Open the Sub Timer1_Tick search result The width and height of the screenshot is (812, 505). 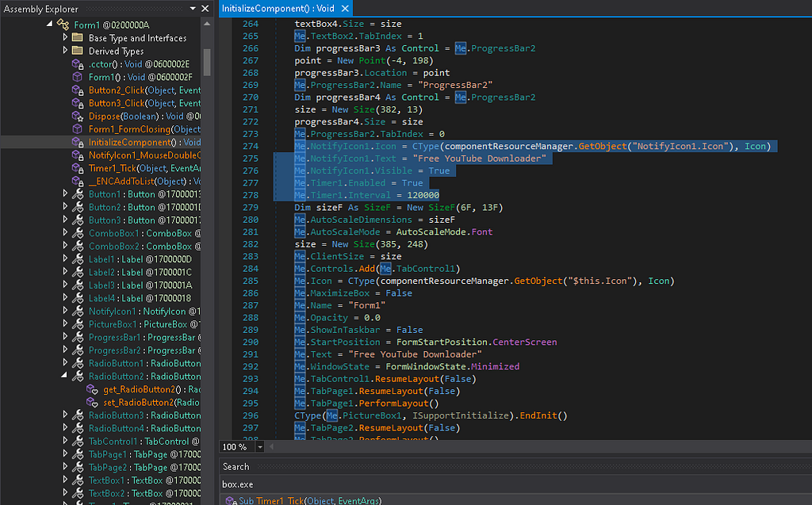310,501
